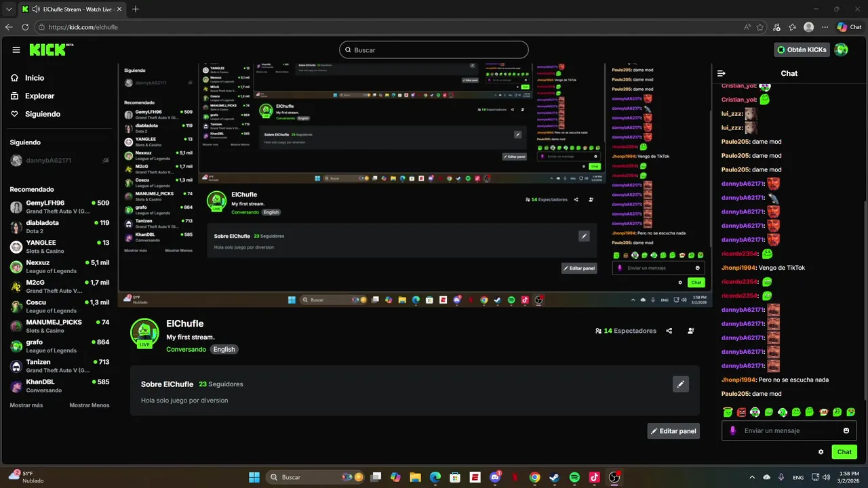Open Siguiendo in sidebar
The width and height of the screenshot is (868, 488).
tap(36, 114)
